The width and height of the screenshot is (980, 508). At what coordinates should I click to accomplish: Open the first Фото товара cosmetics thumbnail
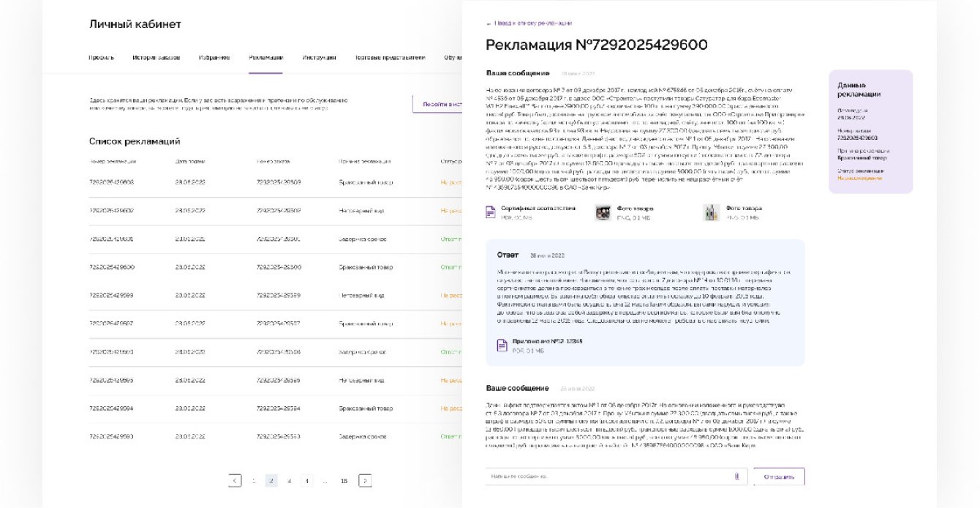pyautogui.click(x=603, y=212)
